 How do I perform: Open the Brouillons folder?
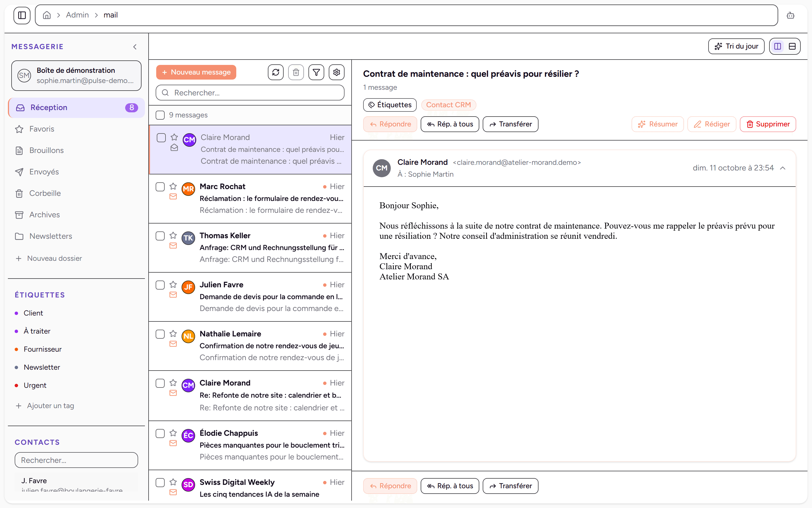tap(76, 150)
